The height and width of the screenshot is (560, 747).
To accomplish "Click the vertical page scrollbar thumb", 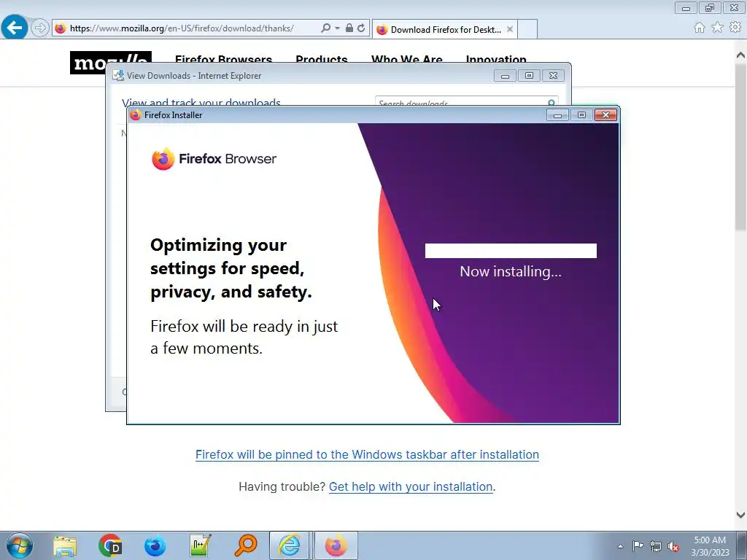I will tap(740, 147).
